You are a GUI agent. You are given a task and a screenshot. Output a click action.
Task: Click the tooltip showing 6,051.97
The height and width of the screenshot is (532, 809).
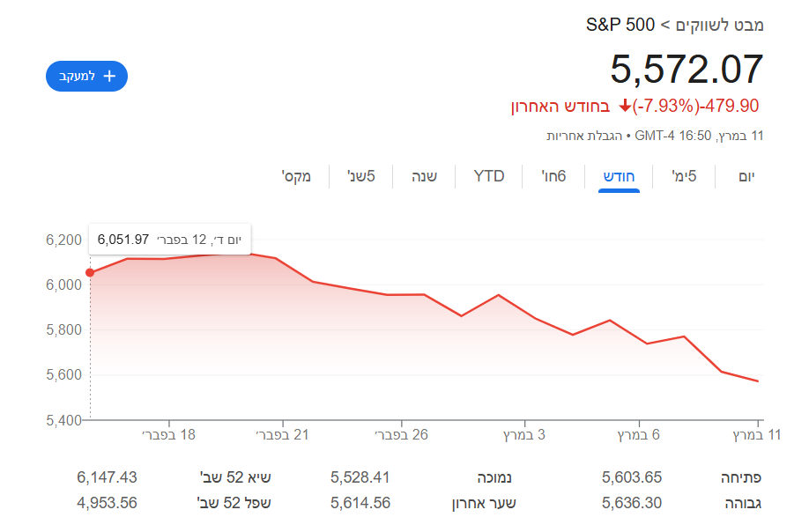click(169, 239)
